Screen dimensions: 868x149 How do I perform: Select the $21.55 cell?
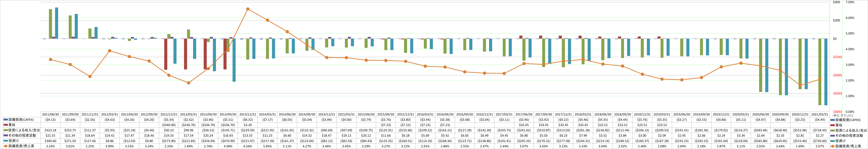coord(51,136)
